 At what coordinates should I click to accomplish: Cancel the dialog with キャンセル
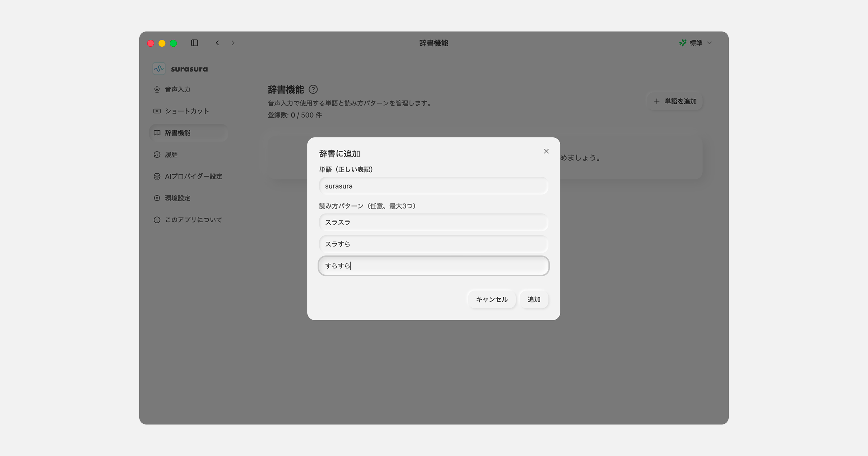click(x=492, y=299)
